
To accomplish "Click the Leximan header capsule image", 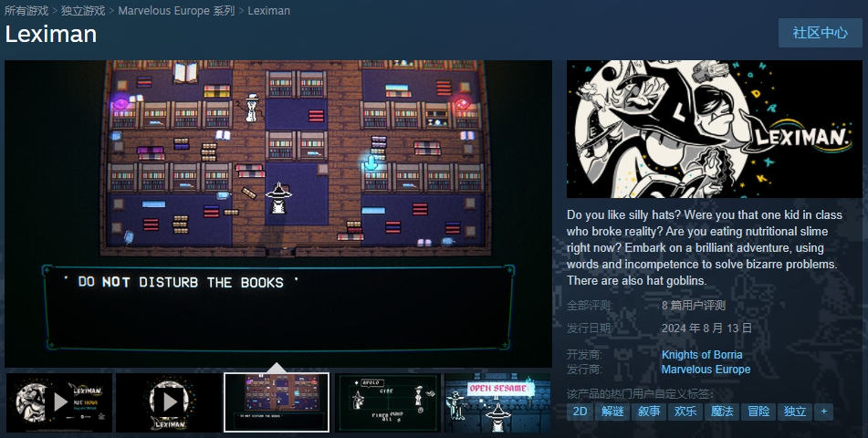I will pos(714,129).
